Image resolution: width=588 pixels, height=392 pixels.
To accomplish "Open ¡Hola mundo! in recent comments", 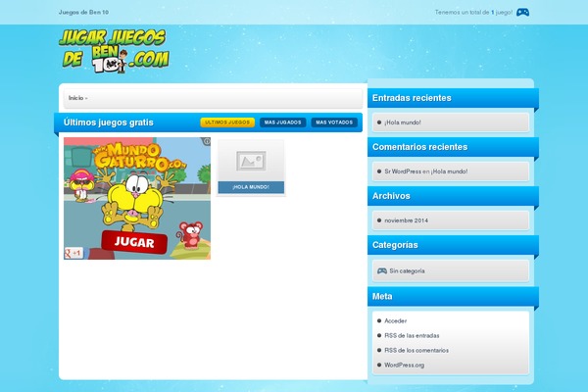I will pyautogui.click(x=449, y=171).
